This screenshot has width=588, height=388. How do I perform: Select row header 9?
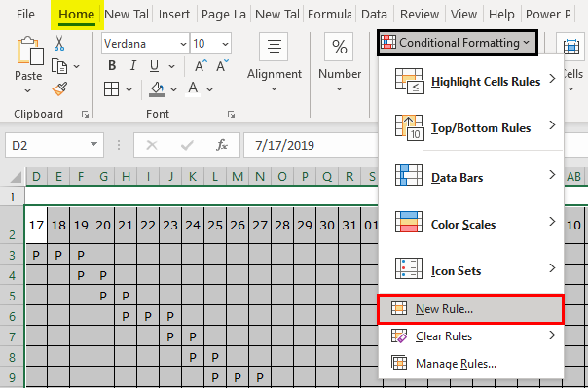point(13,377)
